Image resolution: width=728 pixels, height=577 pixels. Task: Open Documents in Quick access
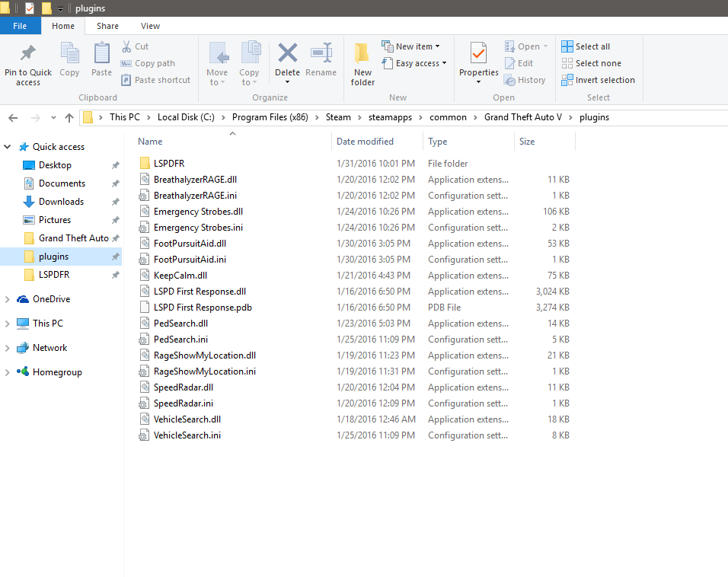click(x=62, y=183)
